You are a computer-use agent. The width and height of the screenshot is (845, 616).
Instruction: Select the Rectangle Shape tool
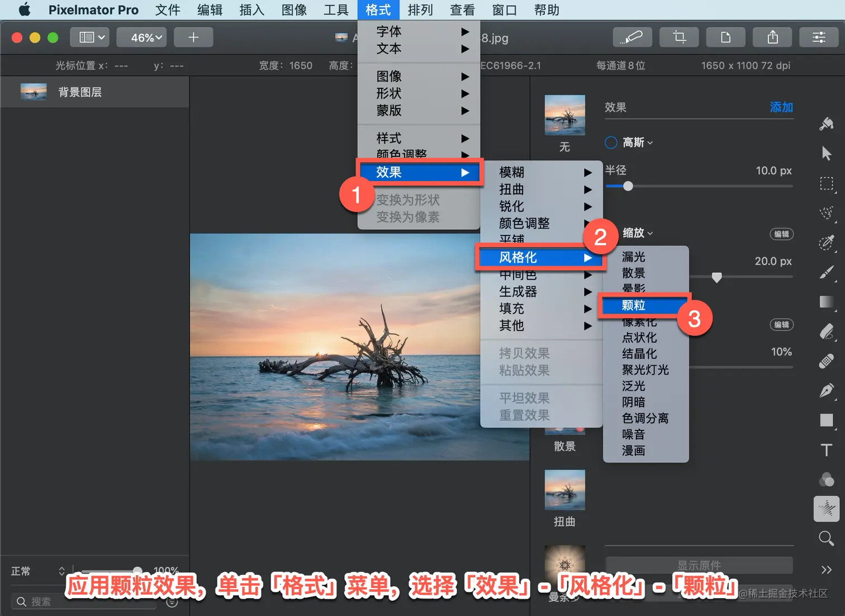(827, 420)
